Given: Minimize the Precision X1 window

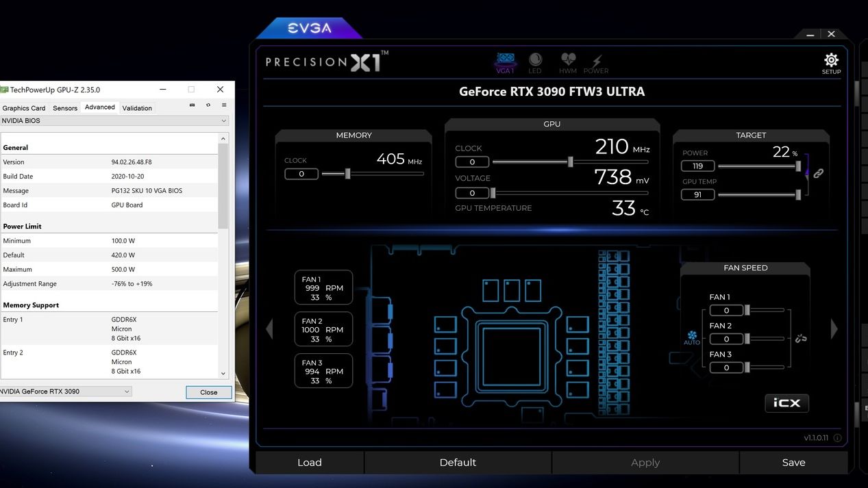Looking at the screenshot, I should [x=810, y=34].
